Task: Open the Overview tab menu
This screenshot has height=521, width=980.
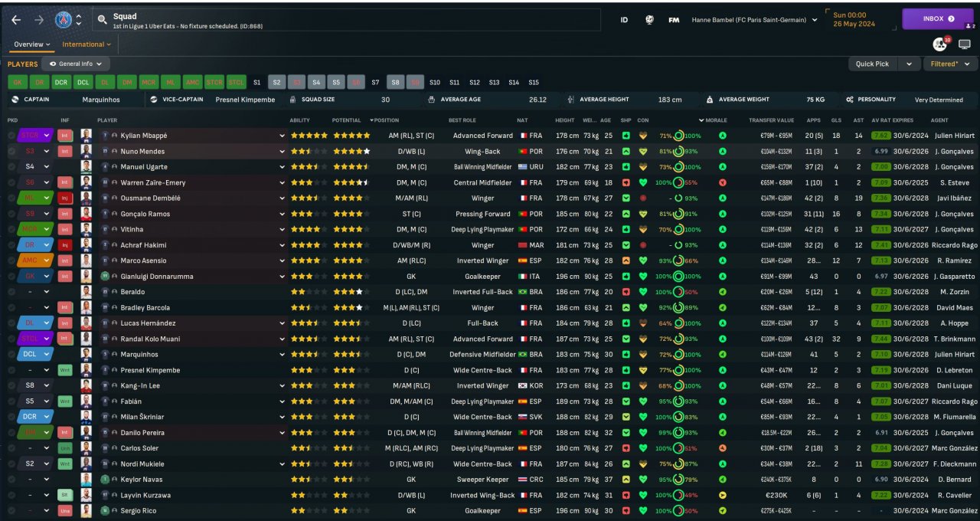Action: [x=31, y=44]
